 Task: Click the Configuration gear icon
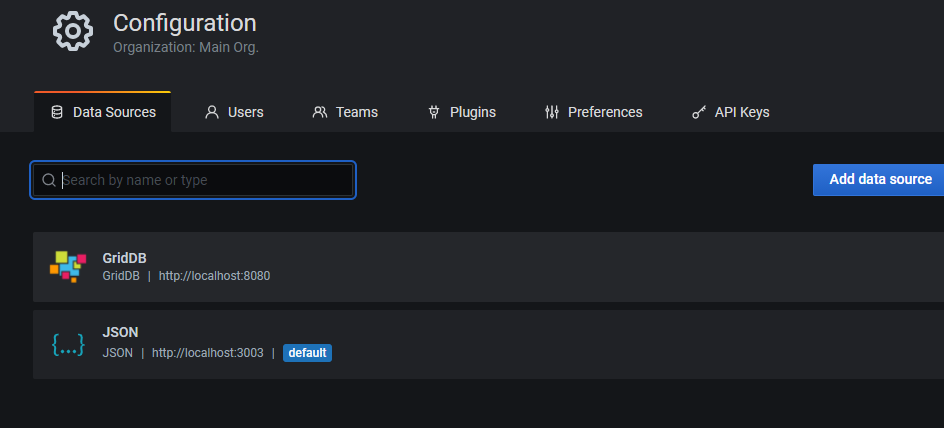[72, 31]
